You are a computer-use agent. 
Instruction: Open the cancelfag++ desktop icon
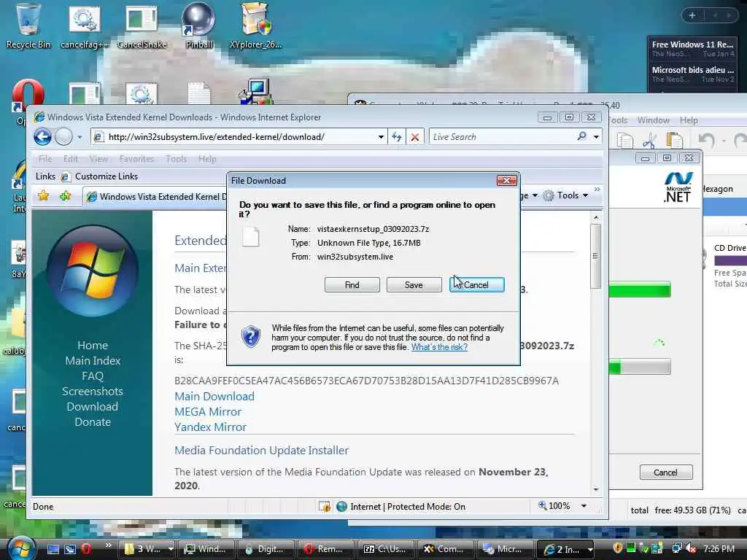[x=85, y=26]
